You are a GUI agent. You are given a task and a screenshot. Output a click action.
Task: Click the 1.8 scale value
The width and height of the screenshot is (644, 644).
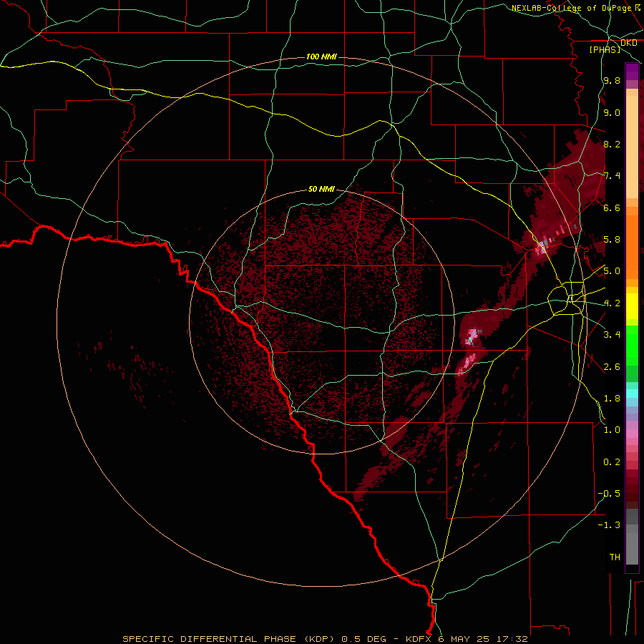[x=612, y=399]
